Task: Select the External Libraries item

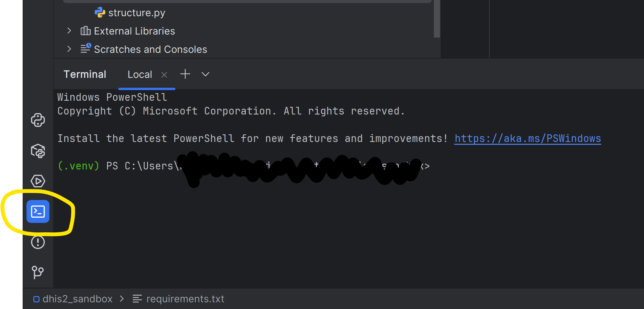Action: (x=134, y=31)
